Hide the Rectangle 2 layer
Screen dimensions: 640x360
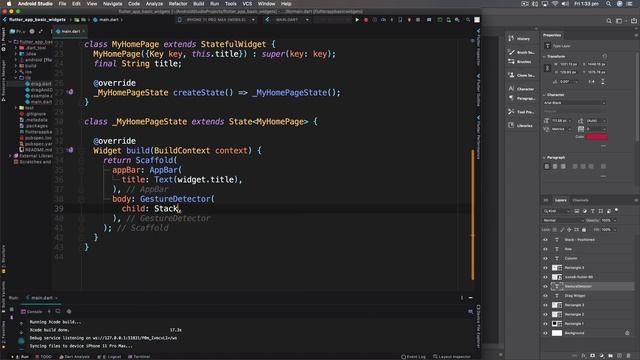tap(545, 314)
